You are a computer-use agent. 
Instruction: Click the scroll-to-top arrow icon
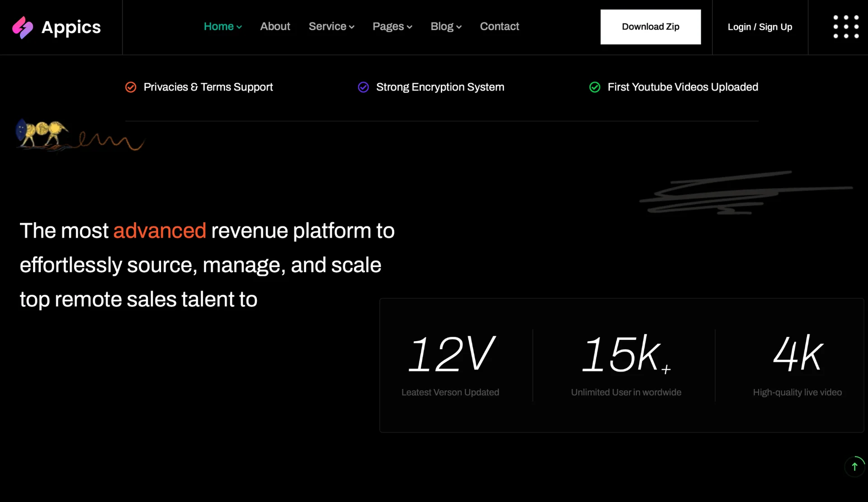click(x=854, y=467)
